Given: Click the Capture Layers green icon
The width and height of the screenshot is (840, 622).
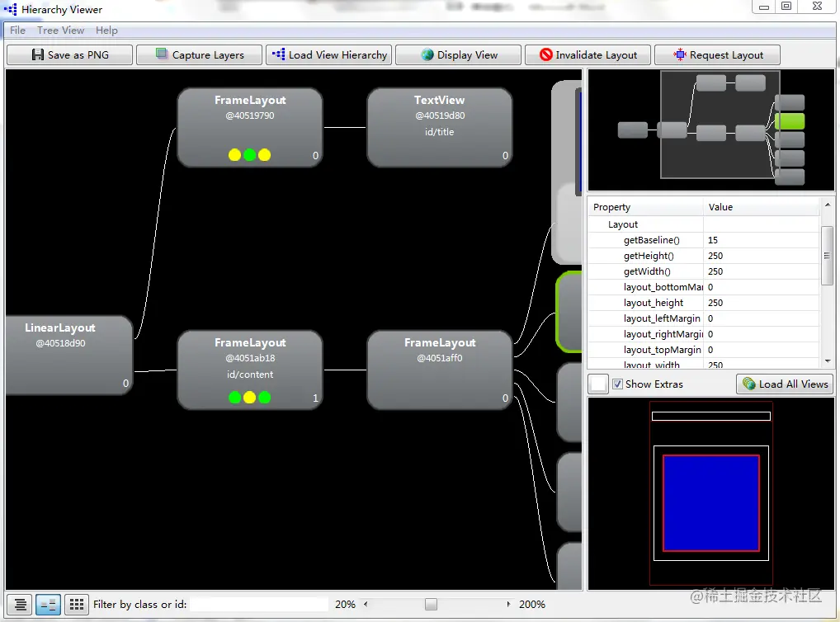Looking at the screenshot, I should pos(162,54).
